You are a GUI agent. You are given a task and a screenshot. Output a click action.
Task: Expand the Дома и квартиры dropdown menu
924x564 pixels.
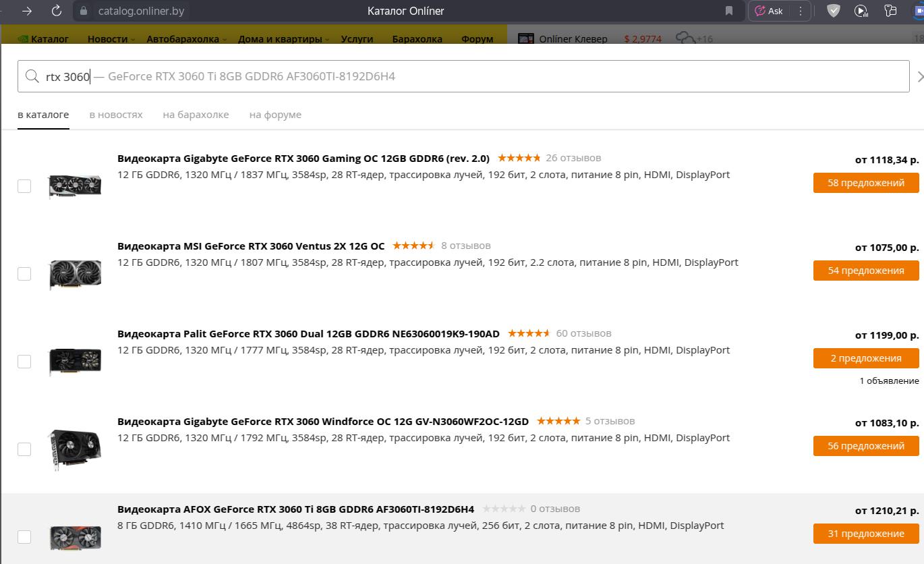point(283,38)
